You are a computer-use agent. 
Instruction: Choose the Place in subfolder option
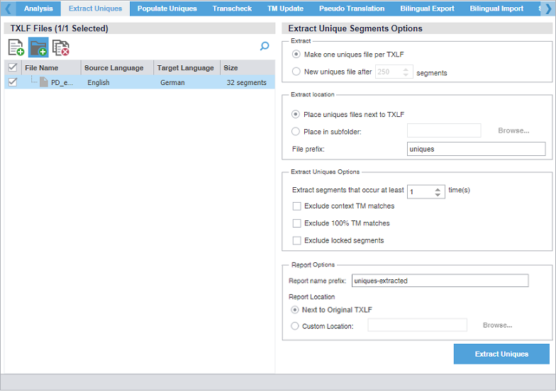coord(296,131)
